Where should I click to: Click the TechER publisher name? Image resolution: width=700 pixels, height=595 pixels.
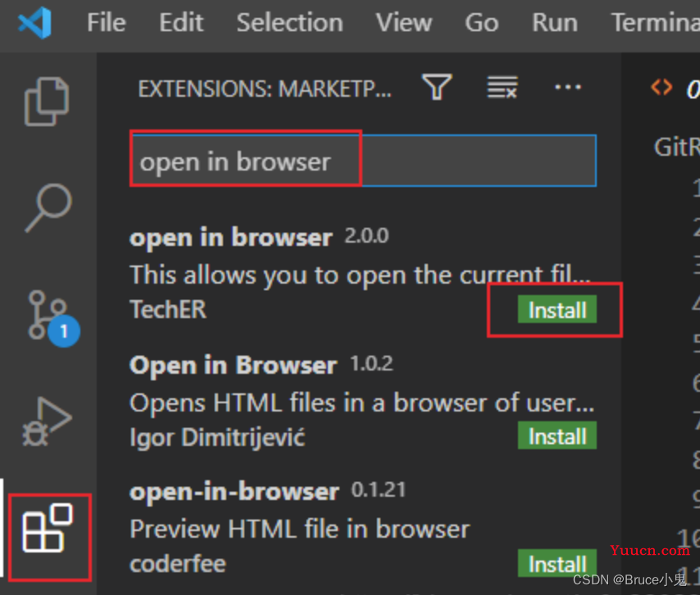[168, 309]
